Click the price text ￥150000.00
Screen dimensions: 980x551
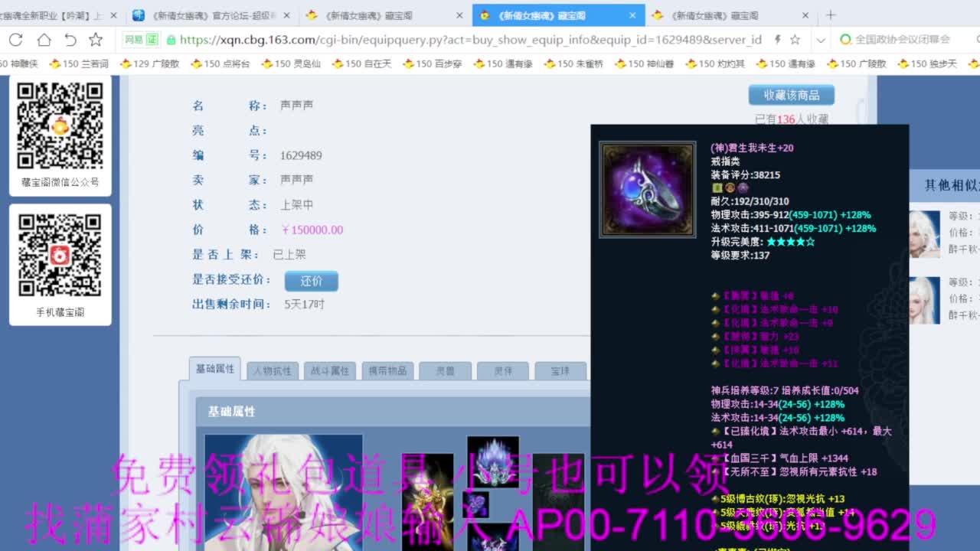[x=312, y=230]
